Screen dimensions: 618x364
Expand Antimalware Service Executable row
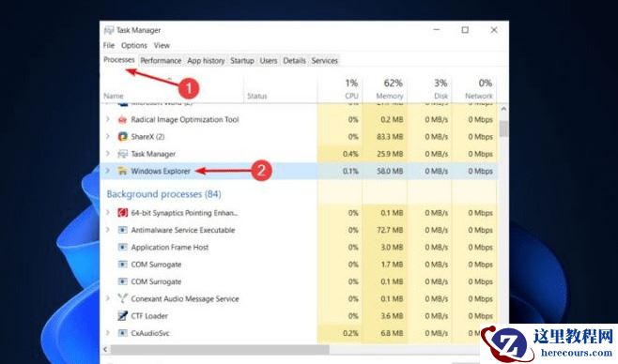(x=108, y=230)
